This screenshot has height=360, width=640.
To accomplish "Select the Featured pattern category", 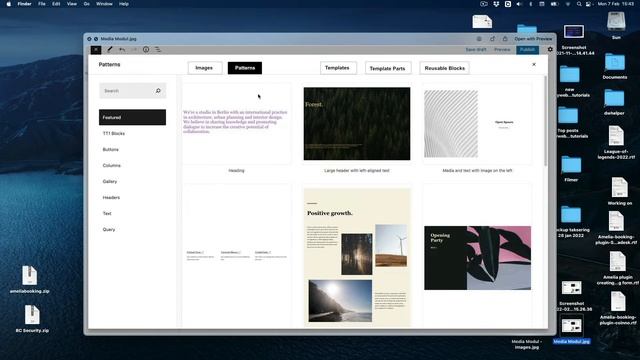I will point(132,117).
